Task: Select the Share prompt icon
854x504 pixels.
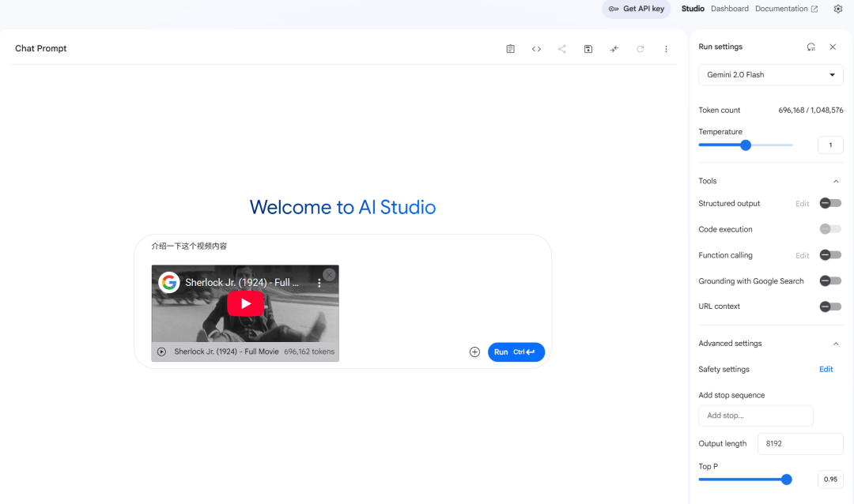Action: (561, 48)
